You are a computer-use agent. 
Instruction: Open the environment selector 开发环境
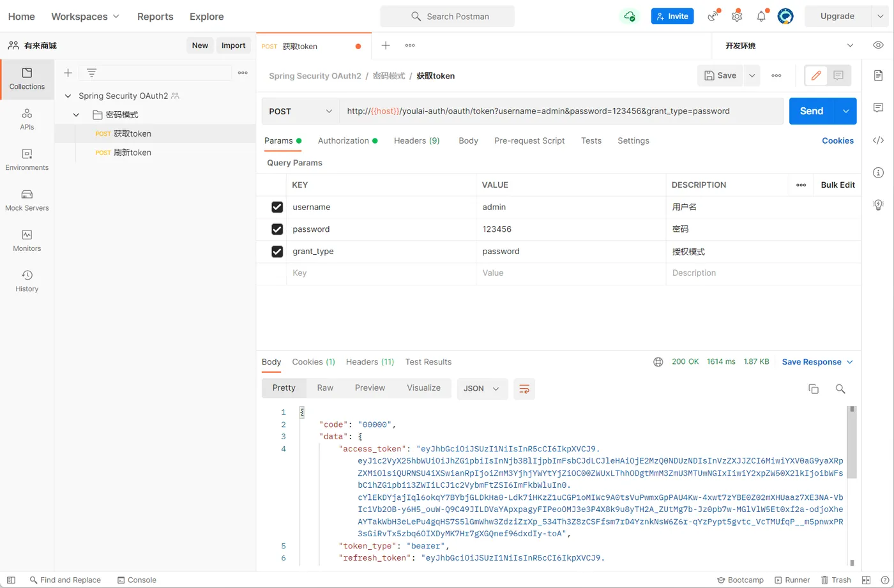tap(789, 46)
